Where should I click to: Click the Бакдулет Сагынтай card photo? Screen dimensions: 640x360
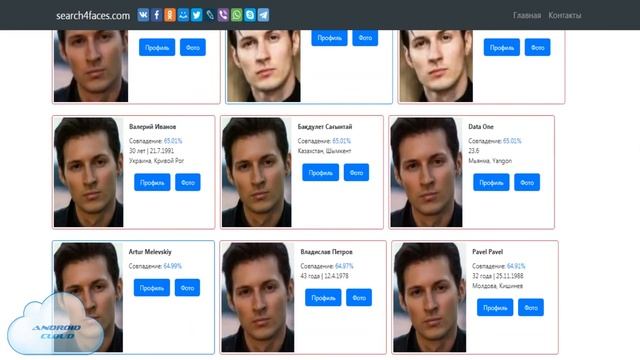point(257,172)
